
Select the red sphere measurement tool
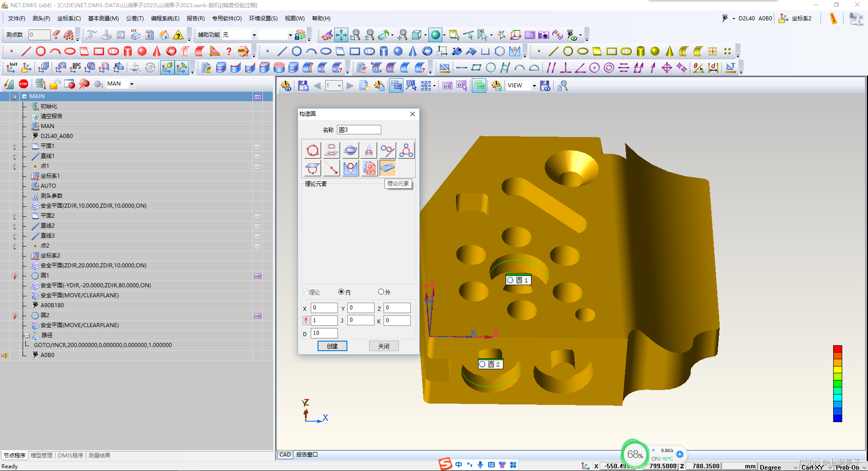tap(142, 51)
